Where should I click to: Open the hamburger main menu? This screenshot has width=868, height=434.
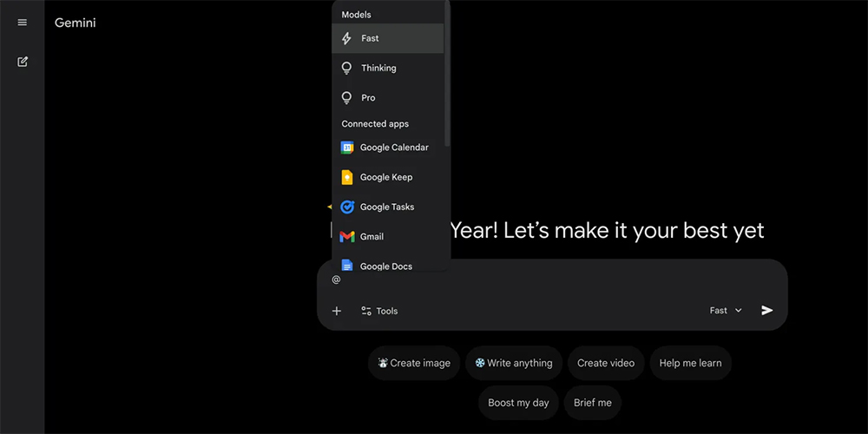[x=23, y=23]
